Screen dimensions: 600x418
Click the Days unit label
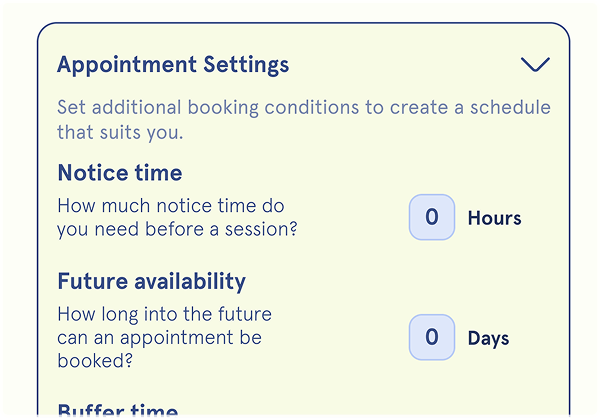(488, 338)
